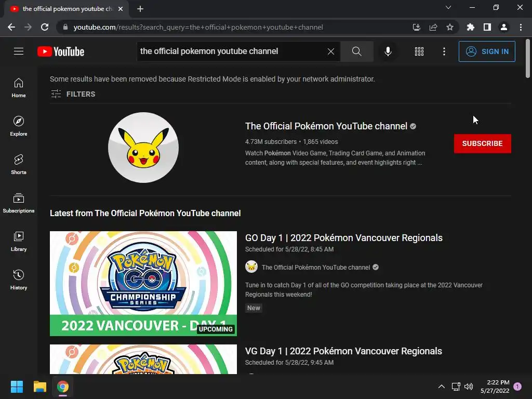This screenshot has width=532, height=399.
Task: Bookmark this page with the star
Action: point(450,27)
